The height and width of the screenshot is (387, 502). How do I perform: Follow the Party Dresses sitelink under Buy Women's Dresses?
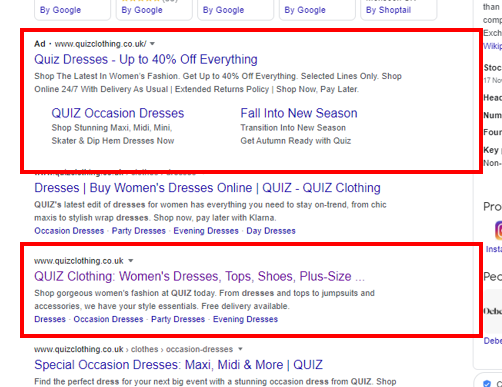pos(139,231)
